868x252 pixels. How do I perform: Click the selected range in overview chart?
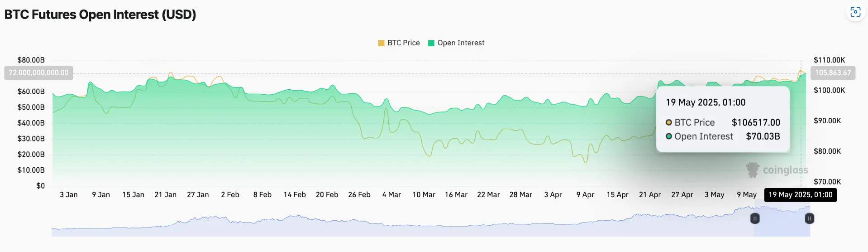point(782,220)
